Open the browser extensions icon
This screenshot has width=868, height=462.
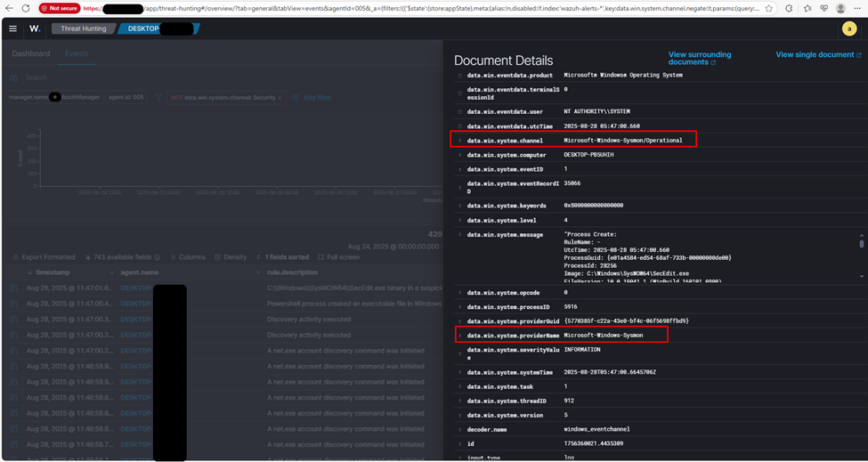(789, 8)
